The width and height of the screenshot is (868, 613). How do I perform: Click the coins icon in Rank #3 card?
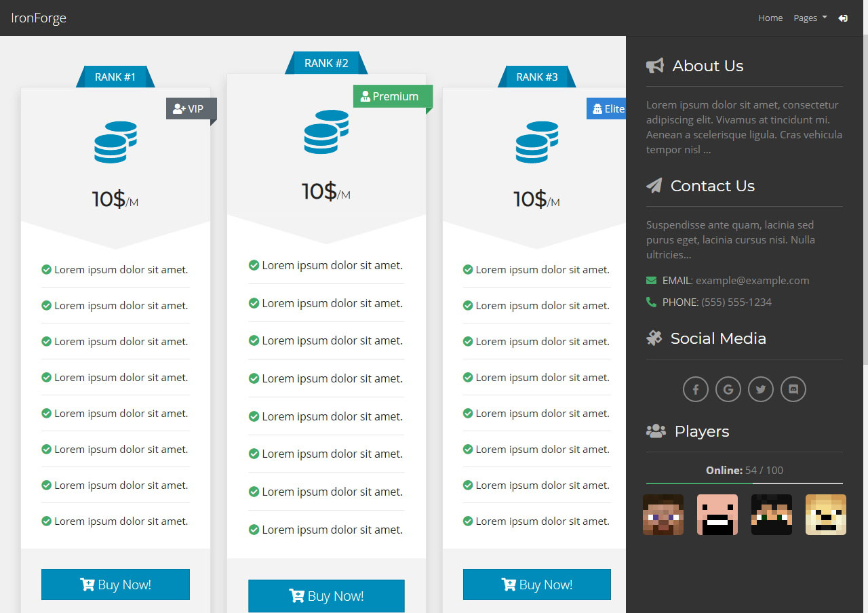click(536, 142)
